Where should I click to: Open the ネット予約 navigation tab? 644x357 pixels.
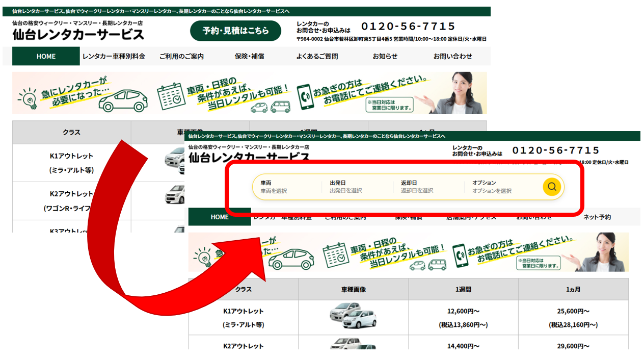[x=597, y=217]
